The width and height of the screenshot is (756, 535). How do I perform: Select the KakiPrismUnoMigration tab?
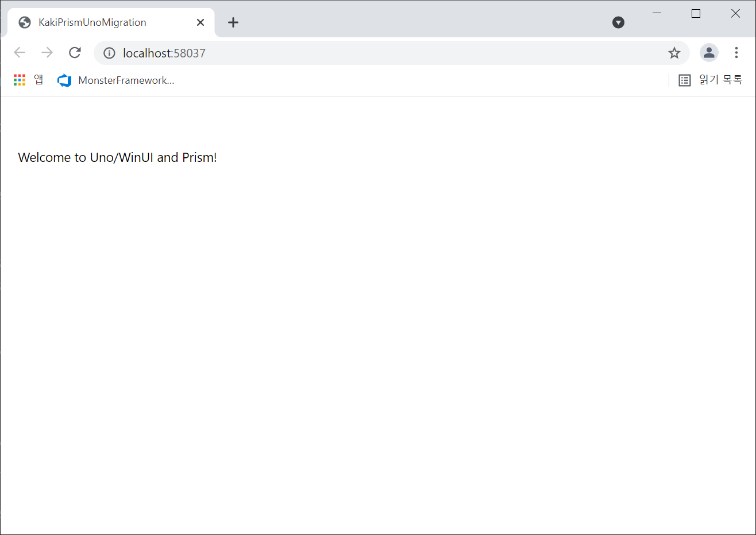(111, 22)
